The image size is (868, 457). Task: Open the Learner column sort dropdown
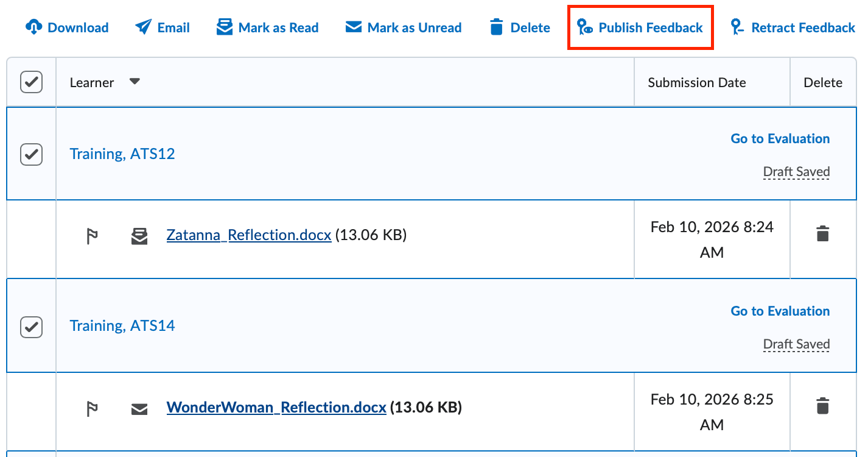click(x=135, y=82)
